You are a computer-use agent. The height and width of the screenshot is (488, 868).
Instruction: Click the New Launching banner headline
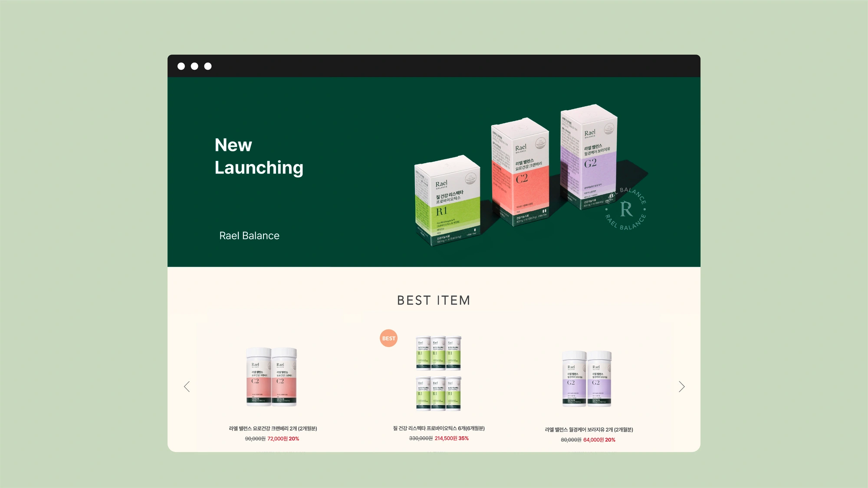pyautogui.click(x=259, y=156)
